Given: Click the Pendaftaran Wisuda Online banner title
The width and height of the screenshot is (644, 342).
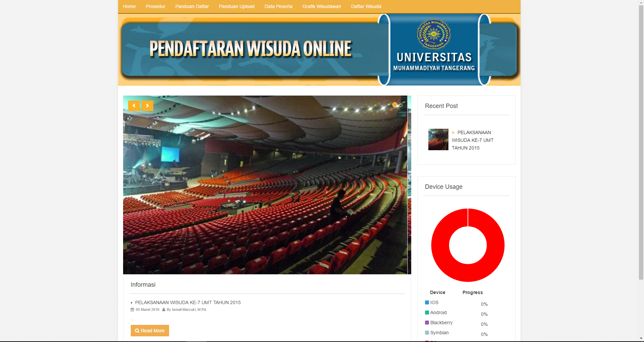Looking at the screenshot, I should coord(251,49).
